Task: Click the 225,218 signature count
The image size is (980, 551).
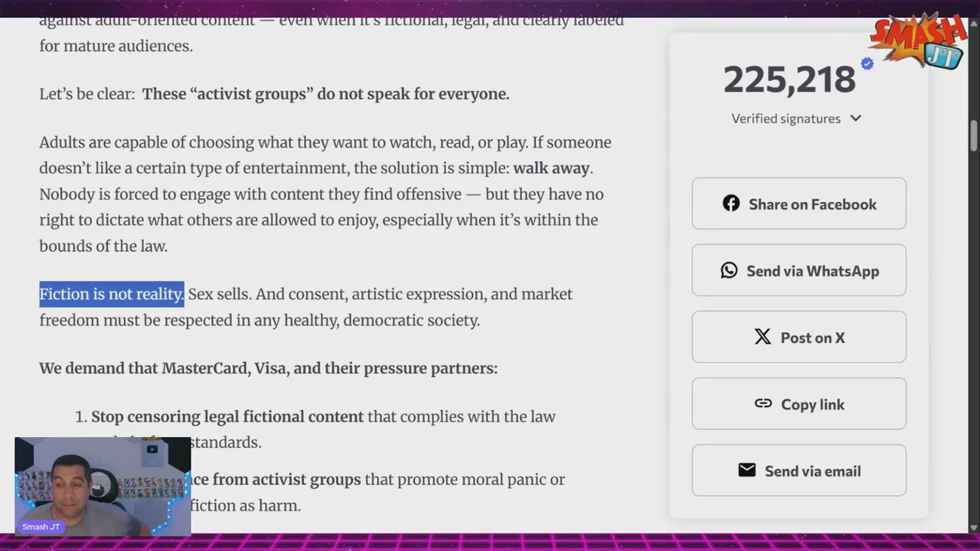Action: [789, 80]
